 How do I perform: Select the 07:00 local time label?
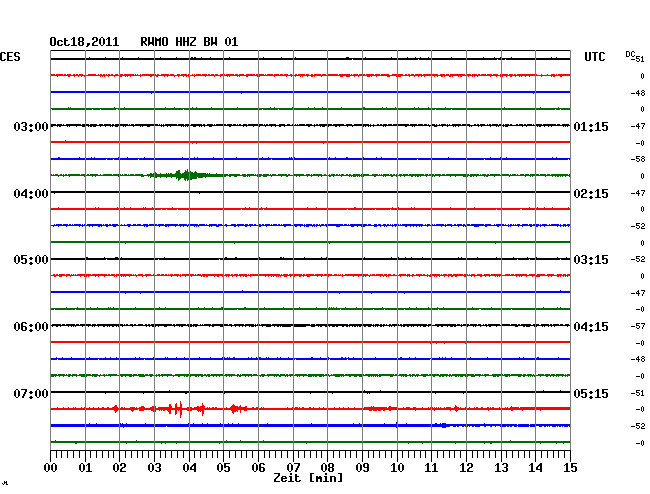tap(31, 393)
